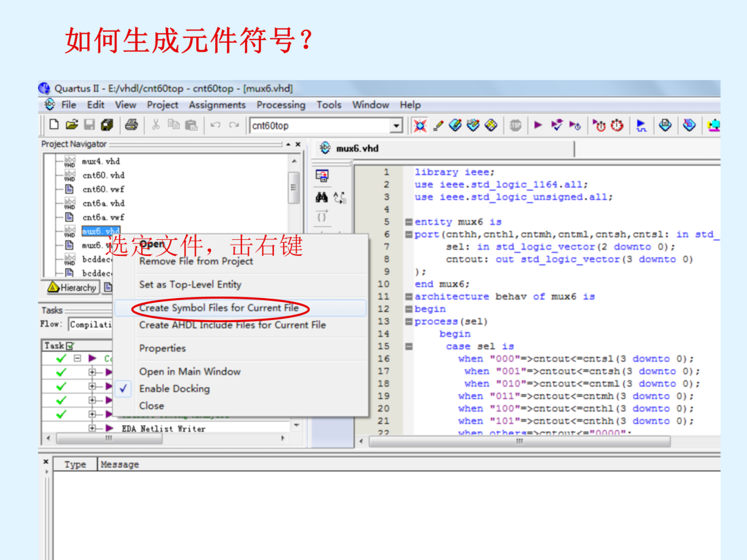This screenshot has width=747, height=560.
Task: Choose Create AHDL Include Files for Current File
Action: (x=241, y=325)
